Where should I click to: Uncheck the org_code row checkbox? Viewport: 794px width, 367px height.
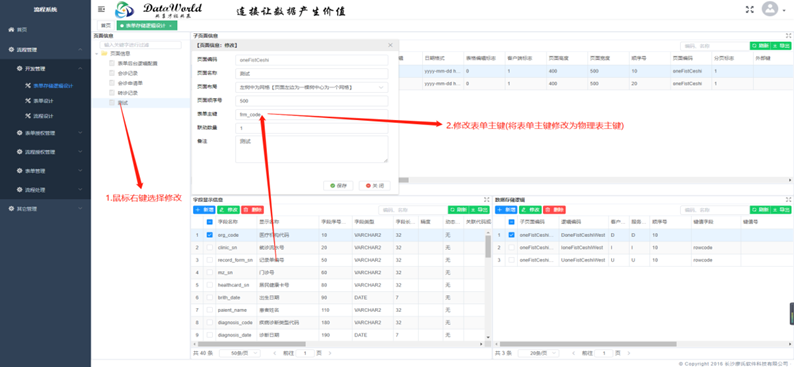pyautogui.click(x=210, y=235)
